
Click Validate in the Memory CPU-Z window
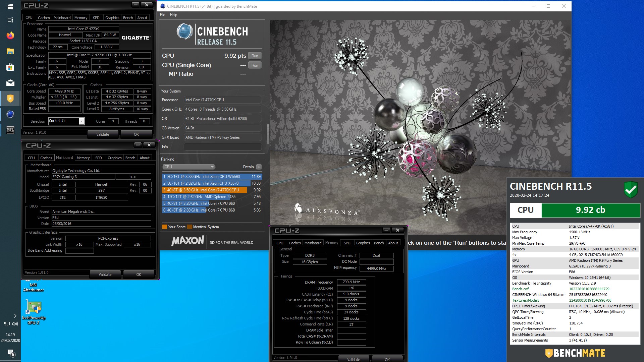354,359
